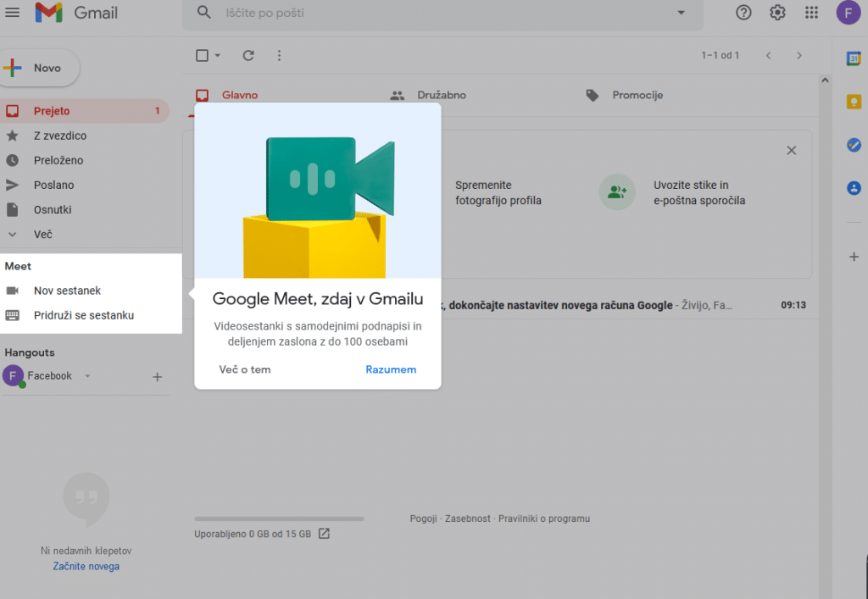Click the Hangouts section heading
Image resolution: width=868 pixels, height=599 pixels.
tap(30, 352)
